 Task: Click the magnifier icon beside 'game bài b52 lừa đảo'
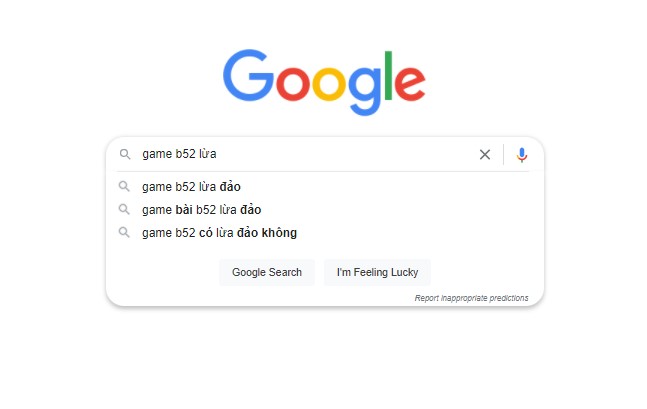[125, 209]
